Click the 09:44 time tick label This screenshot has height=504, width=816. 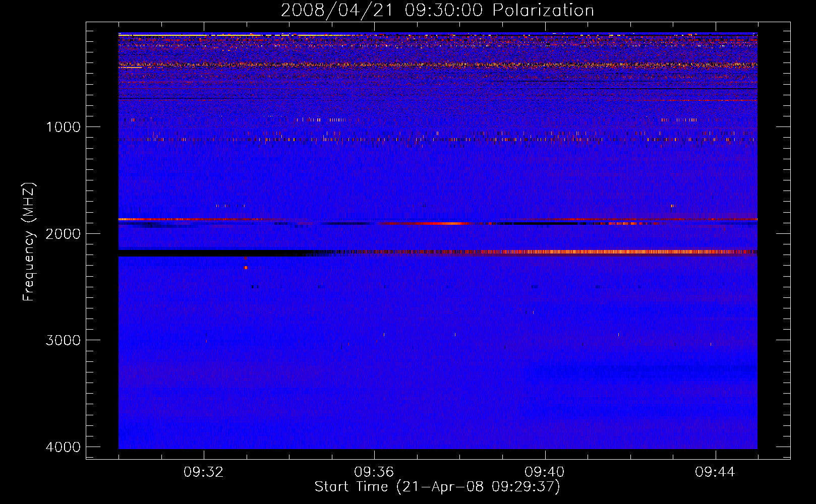(x=715, y=472)
